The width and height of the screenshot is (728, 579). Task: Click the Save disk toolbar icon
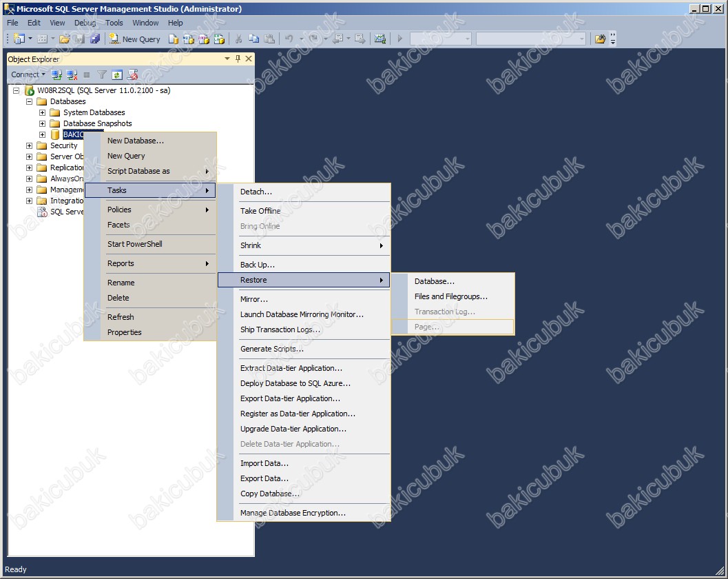[80, 39]
